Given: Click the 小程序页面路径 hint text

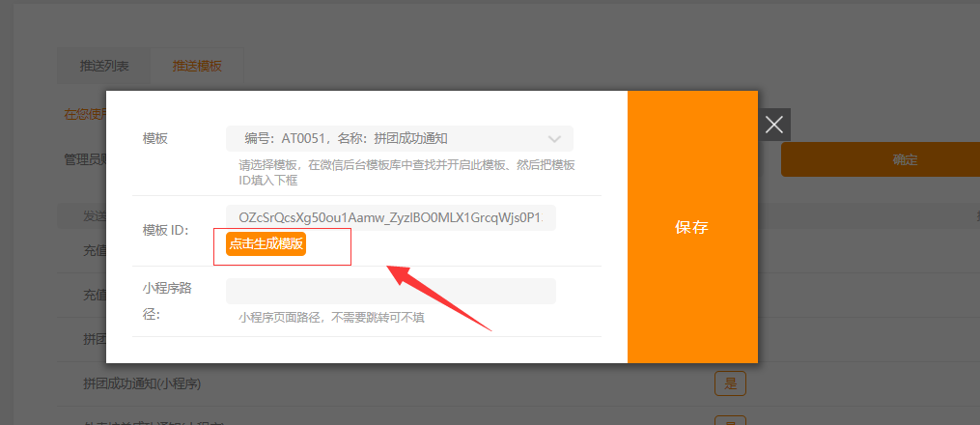Looking at the screenshot, I should click(331, 317).
